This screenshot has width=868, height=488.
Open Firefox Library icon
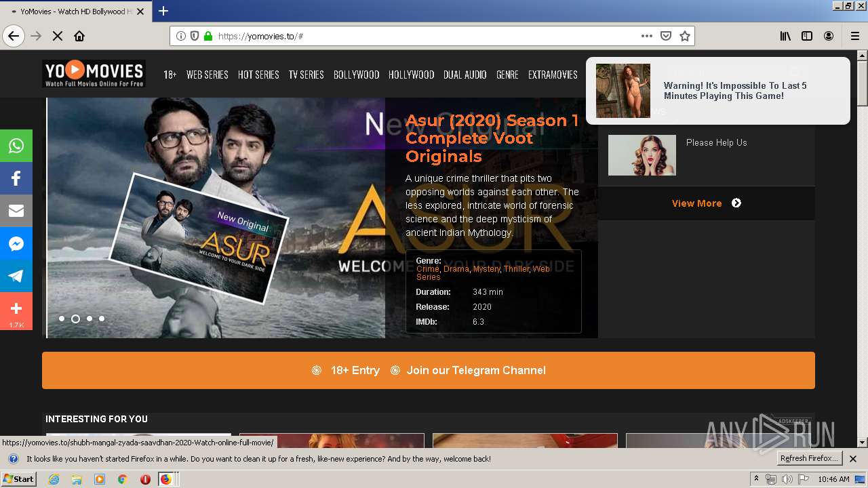[x=785, y=36]
